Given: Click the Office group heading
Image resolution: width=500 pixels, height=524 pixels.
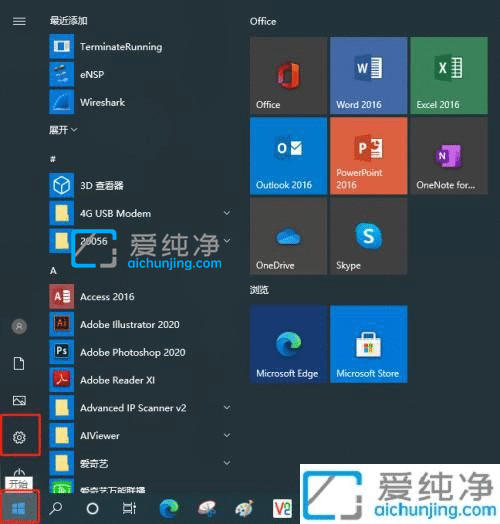Looking at the screenshot, I should coord(263,21).
